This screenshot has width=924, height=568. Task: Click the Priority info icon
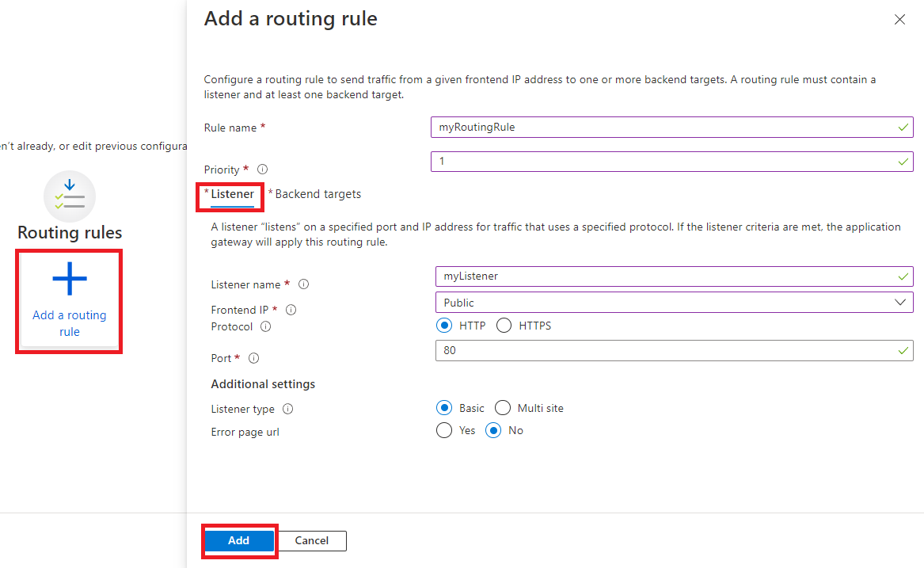[261, 169]
